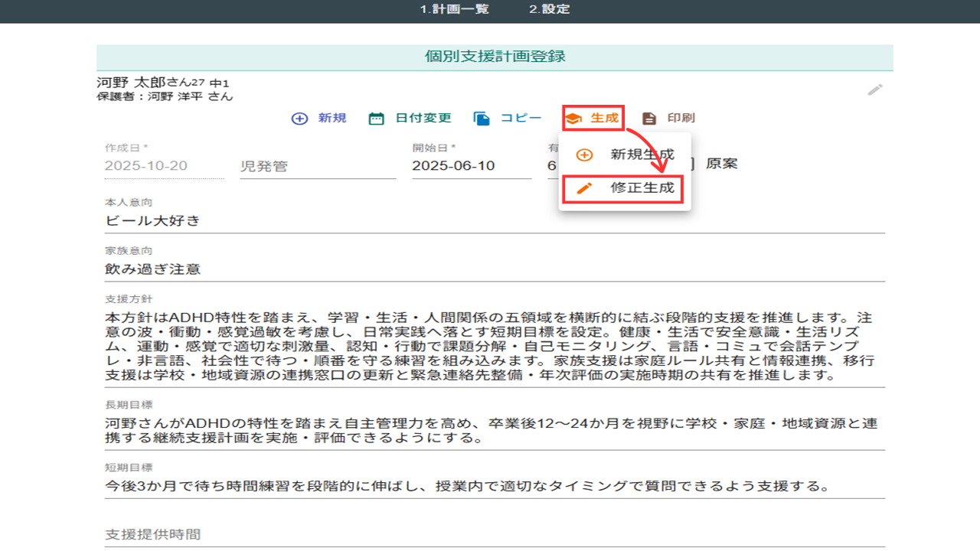Screen dimensions: 980x551
Task: Click the 開始日 date field
Action: [471, 166]
